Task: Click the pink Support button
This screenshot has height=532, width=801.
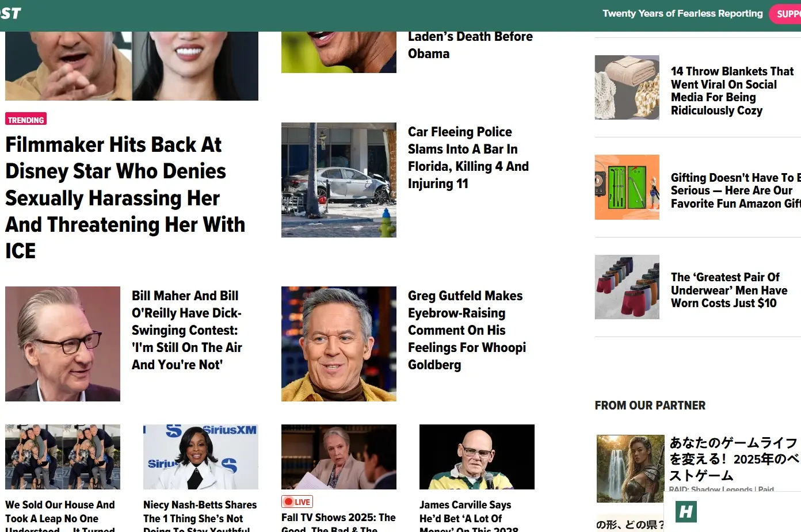Action: [x=785, y=14]
